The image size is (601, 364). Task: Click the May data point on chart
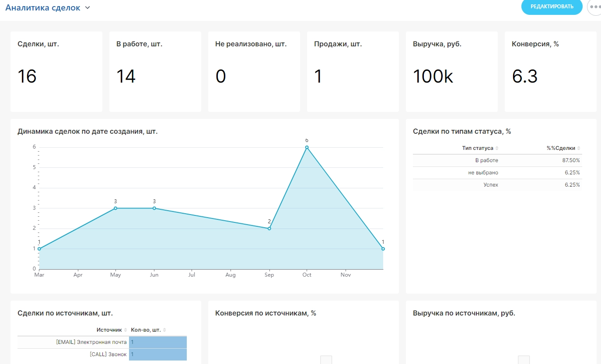(x=115, y=208)
